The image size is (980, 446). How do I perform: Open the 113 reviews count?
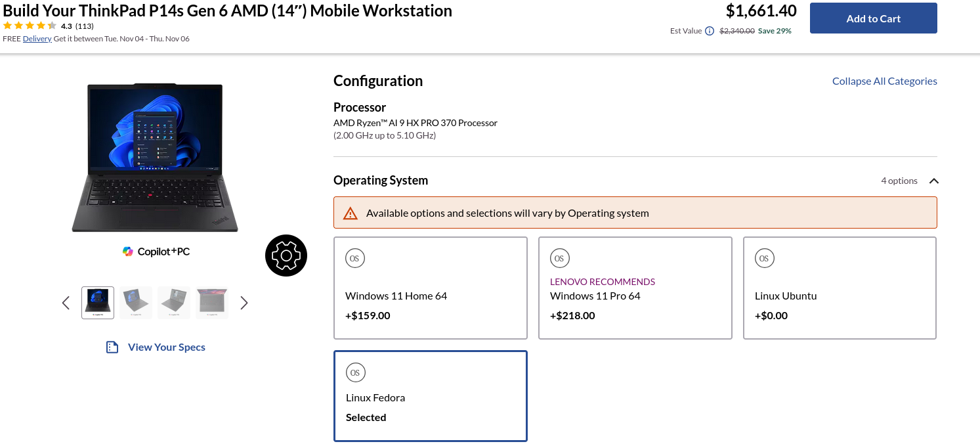85,26
